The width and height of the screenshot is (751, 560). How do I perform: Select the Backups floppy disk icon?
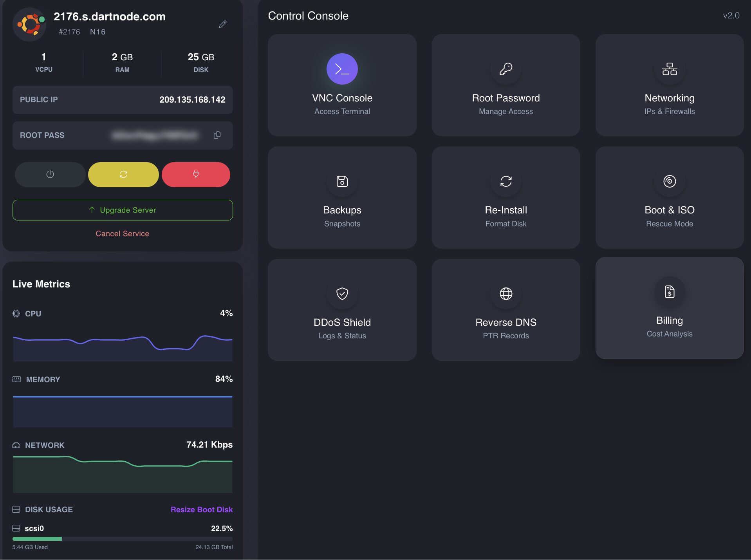point(342,181)
